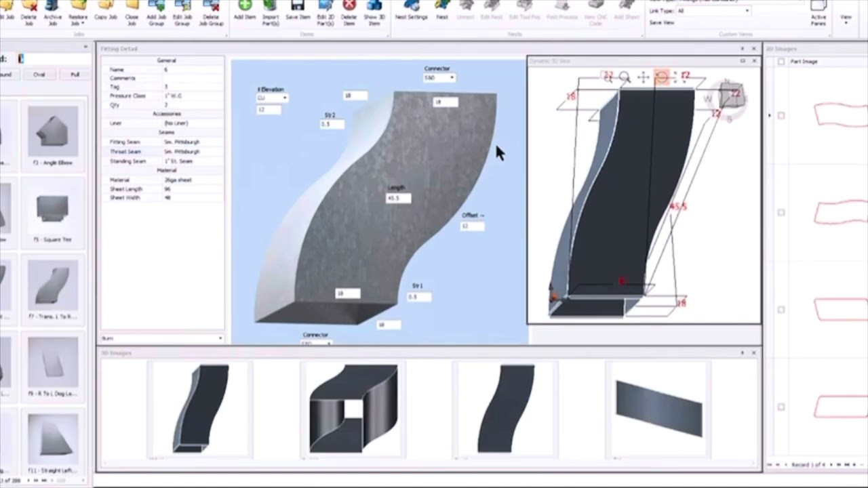Click the Sheet Length property row
The width and height of the screenshot is (868, 488).
pos(162,189)
